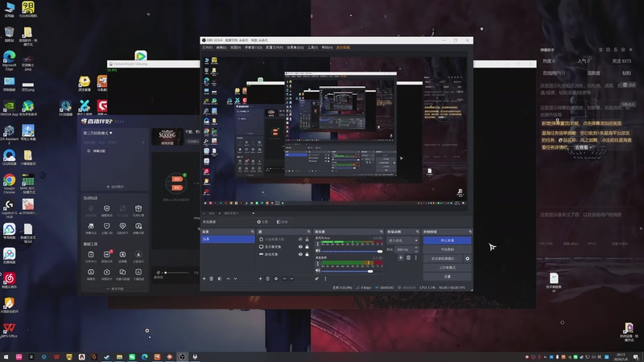Open the treasure box icon in Huya interactive tools

[138, 208]
